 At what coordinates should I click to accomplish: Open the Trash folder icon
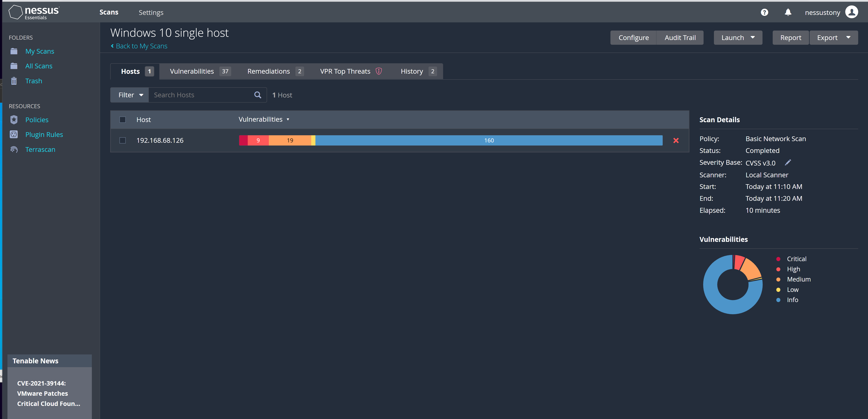14,81
